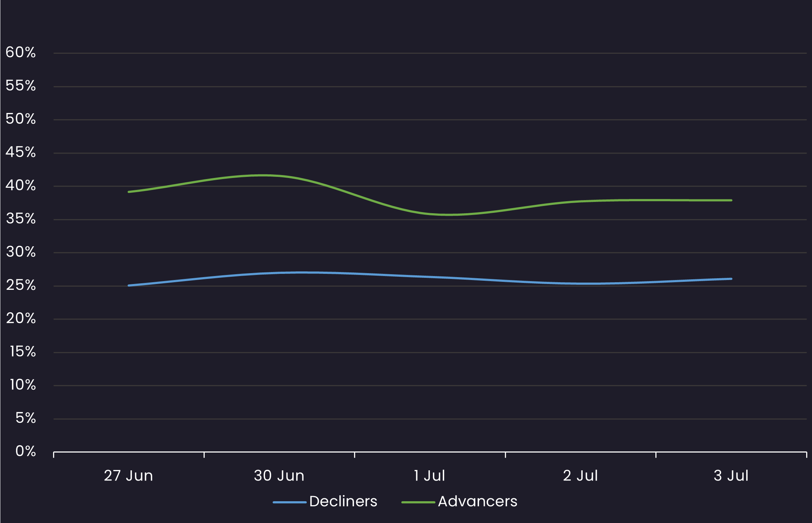The image size is (812, 523).
Task: Click the 2 Jul axis label
Action: [580, 476]
